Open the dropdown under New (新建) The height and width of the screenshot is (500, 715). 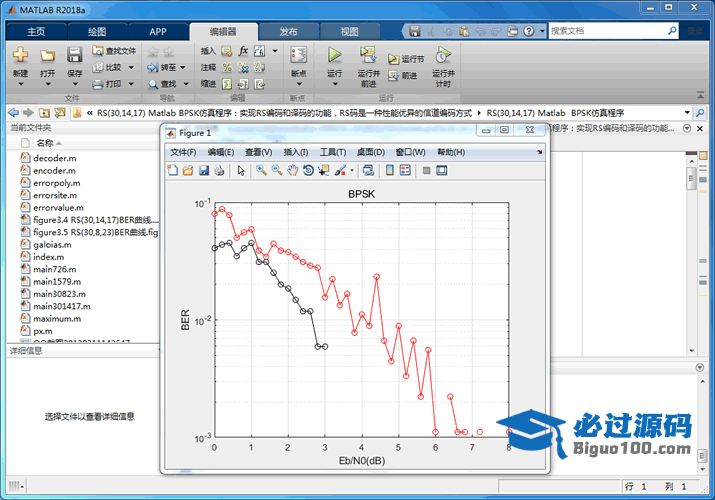point(21,84)
